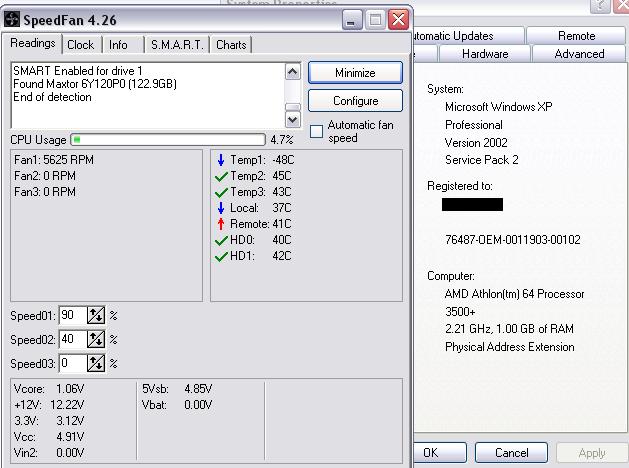Click the 3.3V 3.12V reading
Image resolution: width=629 pixels, height=468 pixels.
49,421
